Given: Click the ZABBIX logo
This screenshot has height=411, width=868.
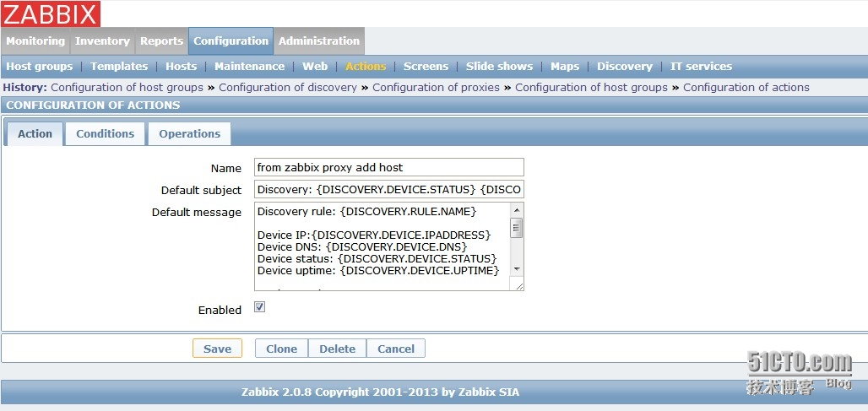Looking at the screenshot, I should tap(51, 14).
